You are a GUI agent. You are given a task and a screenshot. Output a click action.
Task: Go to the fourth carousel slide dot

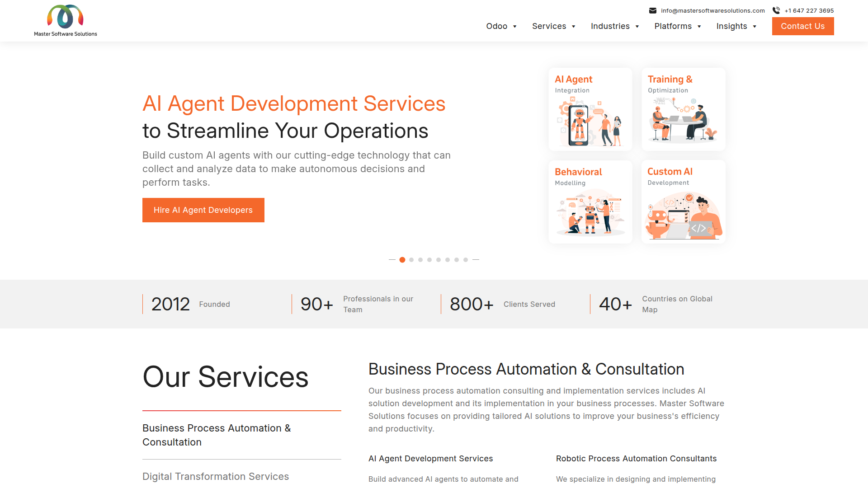(x=429, y=260)
